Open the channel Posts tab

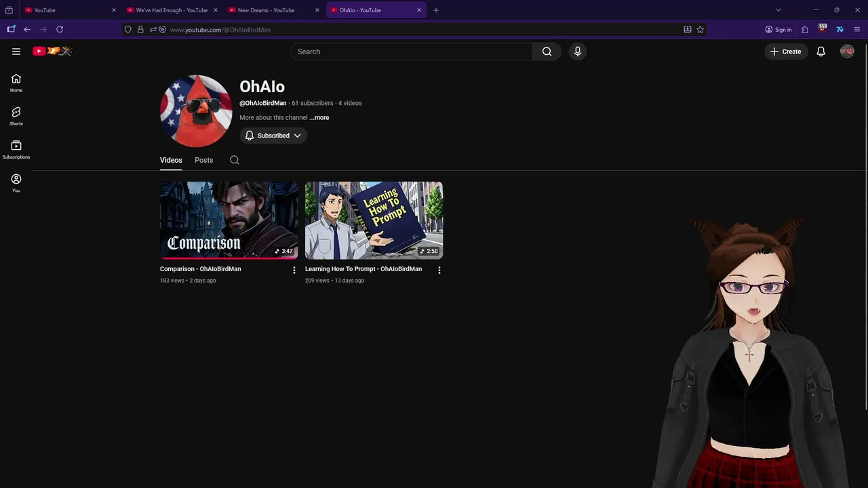204,160
